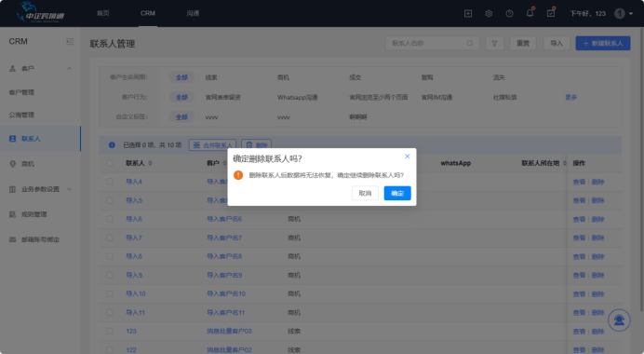Screen dimensions: 644x354
Task: Click the company logo
Action: (x=40, y=12)
